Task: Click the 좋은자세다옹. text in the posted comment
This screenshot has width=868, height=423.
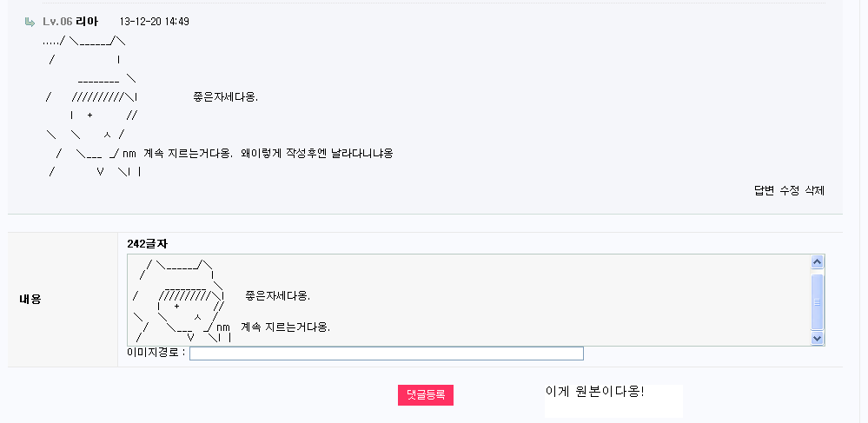Action: 225,97
